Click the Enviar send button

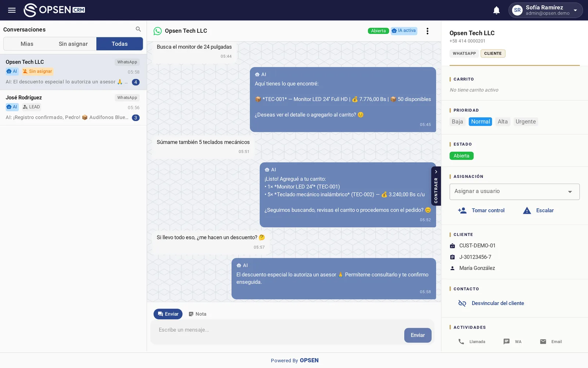[417, 335]
